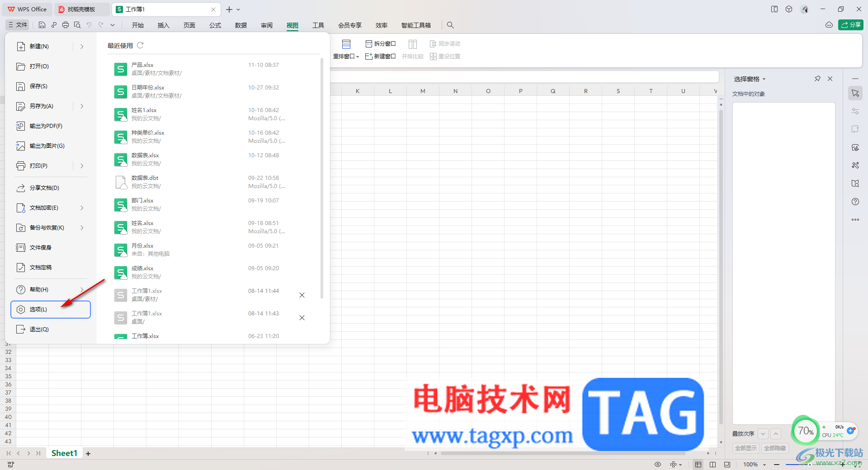Image resolution: width=868 pixels, height=470 pixels.
Task: Click the eye protection mode icon in status bar
Action: click(658, 465)
